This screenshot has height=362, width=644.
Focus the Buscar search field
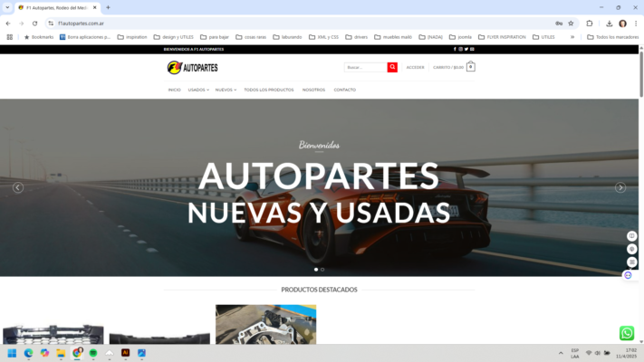(366, 67)
